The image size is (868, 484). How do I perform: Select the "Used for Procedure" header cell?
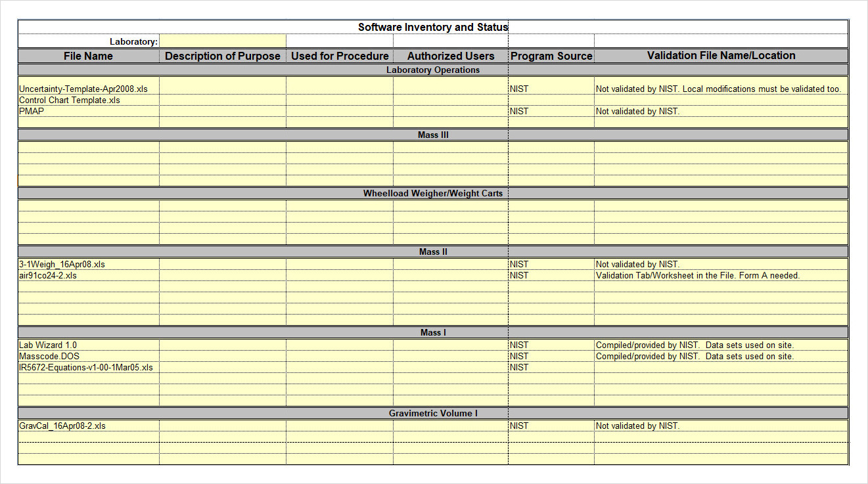click(340, 56)
